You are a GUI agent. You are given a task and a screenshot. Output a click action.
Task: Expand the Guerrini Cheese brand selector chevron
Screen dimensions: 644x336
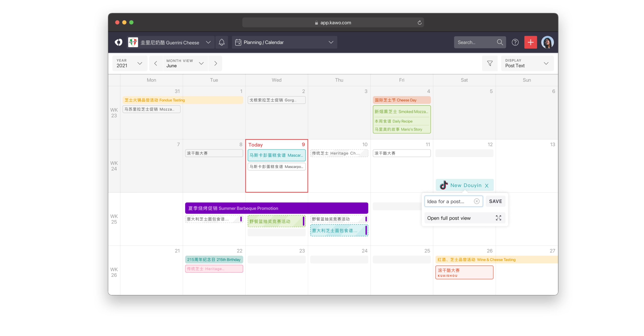pos(208,42)
